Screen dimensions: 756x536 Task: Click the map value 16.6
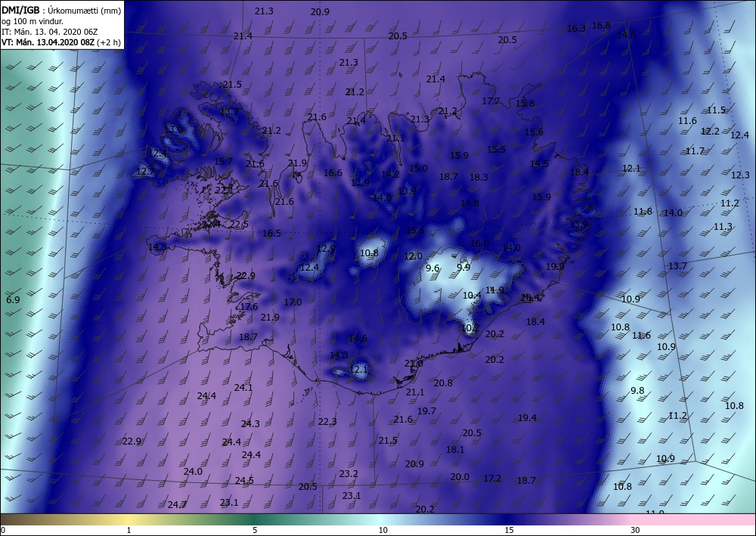pyautogui.click(x=333, y=173)
